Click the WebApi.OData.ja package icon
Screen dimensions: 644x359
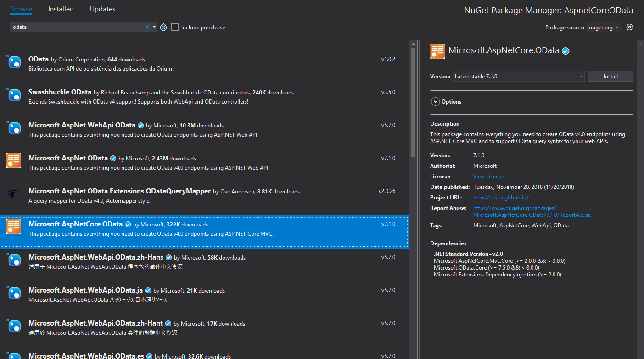pos(14,293)
